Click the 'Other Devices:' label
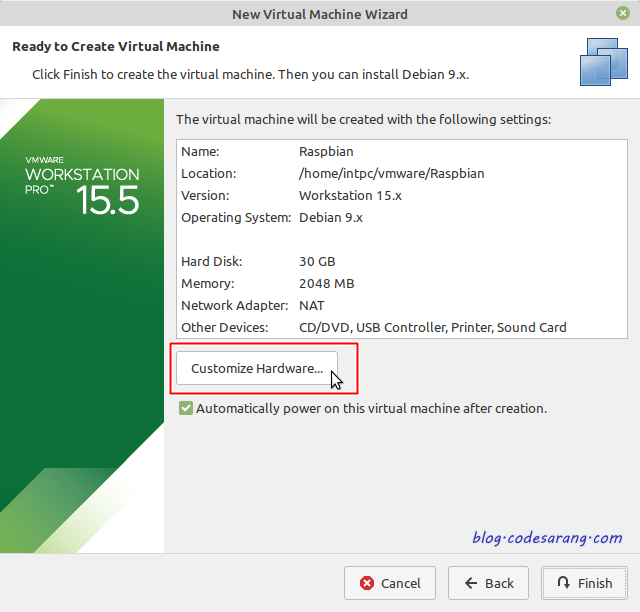 coord(225,327)
